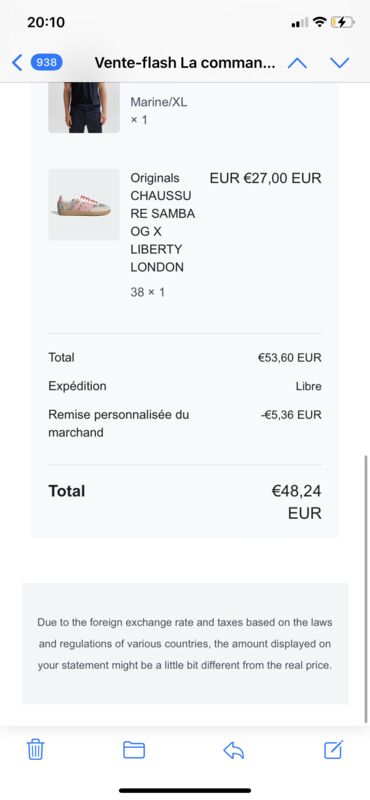Tap the battery charging indicator in status bar
Viewport: 370px width, 800px height.
[341, 22]
